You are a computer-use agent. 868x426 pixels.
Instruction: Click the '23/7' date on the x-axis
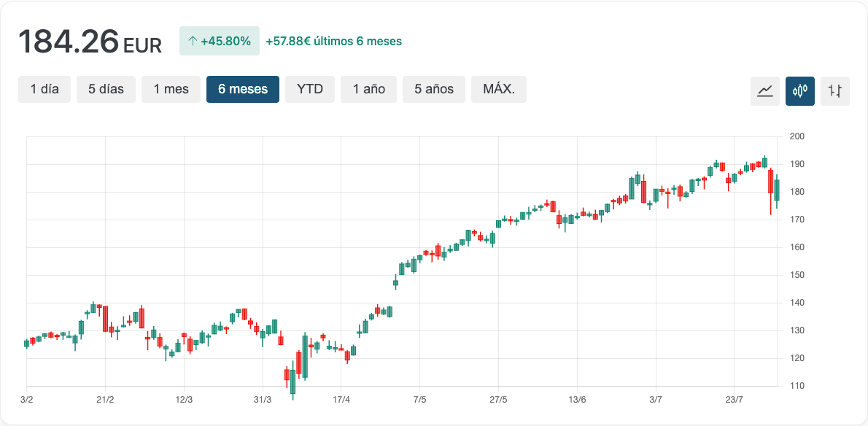click(x=735, y=399)
